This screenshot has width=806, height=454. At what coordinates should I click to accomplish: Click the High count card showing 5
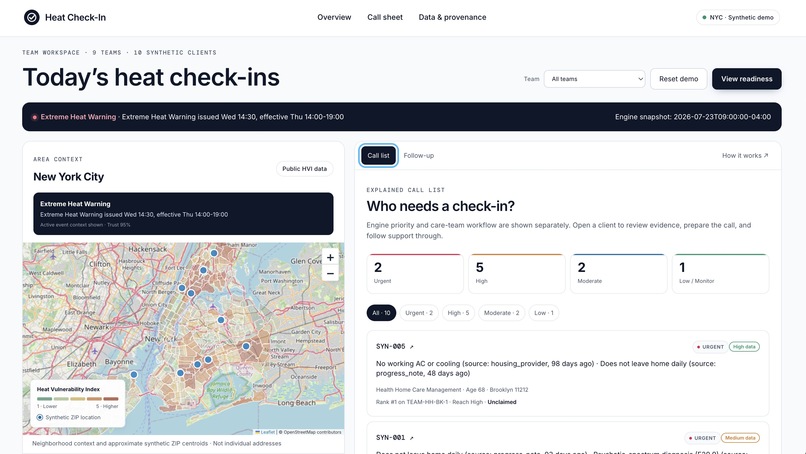517,274
